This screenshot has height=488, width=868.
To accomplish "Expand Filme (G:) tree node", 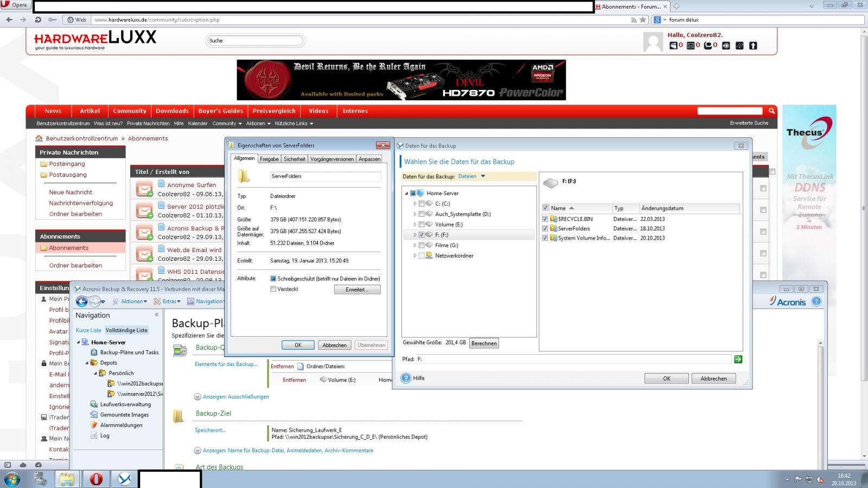I will tap(415, 245).
